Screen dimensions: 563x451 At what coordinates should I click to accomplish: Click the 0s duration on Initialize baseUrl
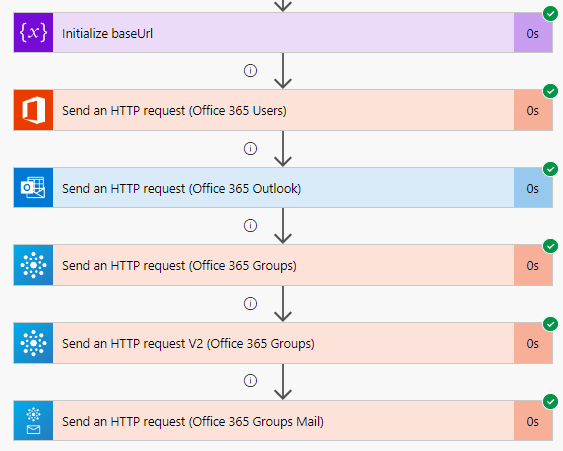tap(532, 34)
